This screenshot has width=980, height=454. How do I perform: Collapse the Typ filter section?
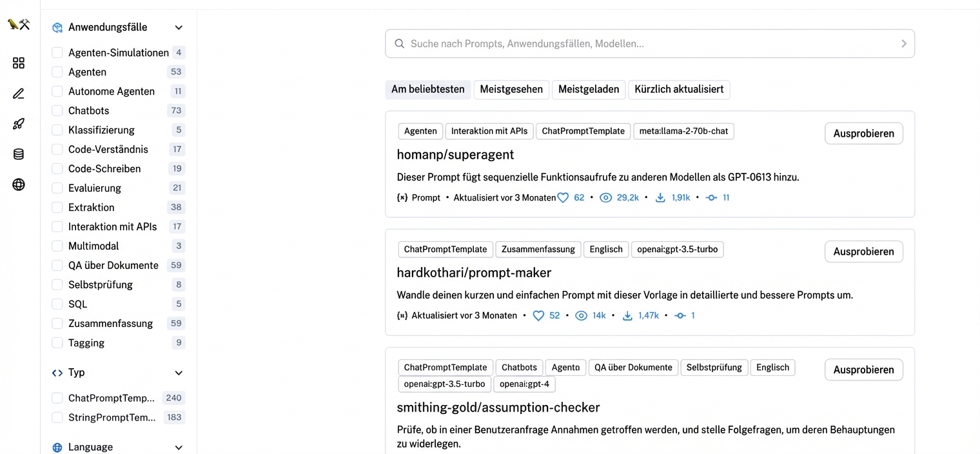click(x=179, y=373)
